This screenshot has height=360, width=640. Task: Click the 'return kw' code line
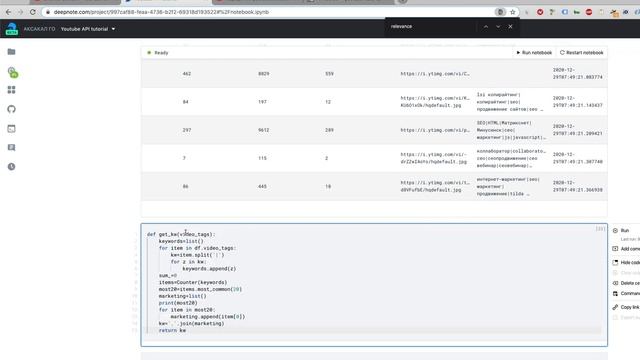[172, 330]
